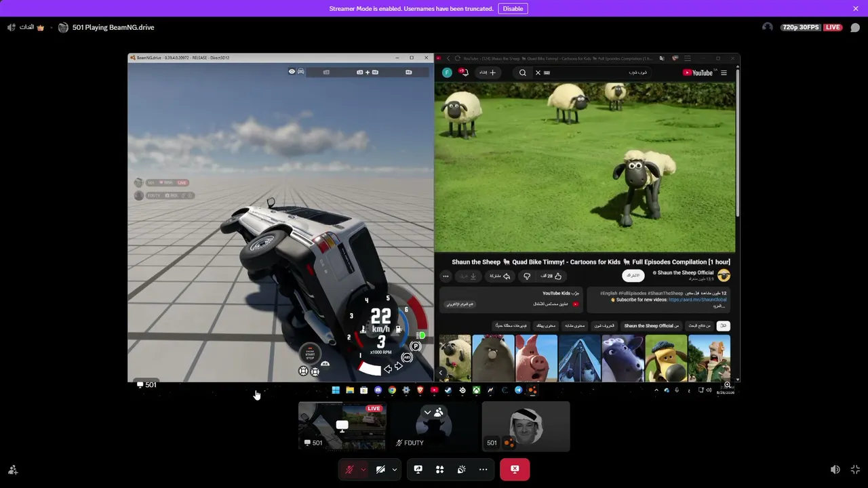Click the '501 Playing BeamNG.drive' stream title

point(113,28)
